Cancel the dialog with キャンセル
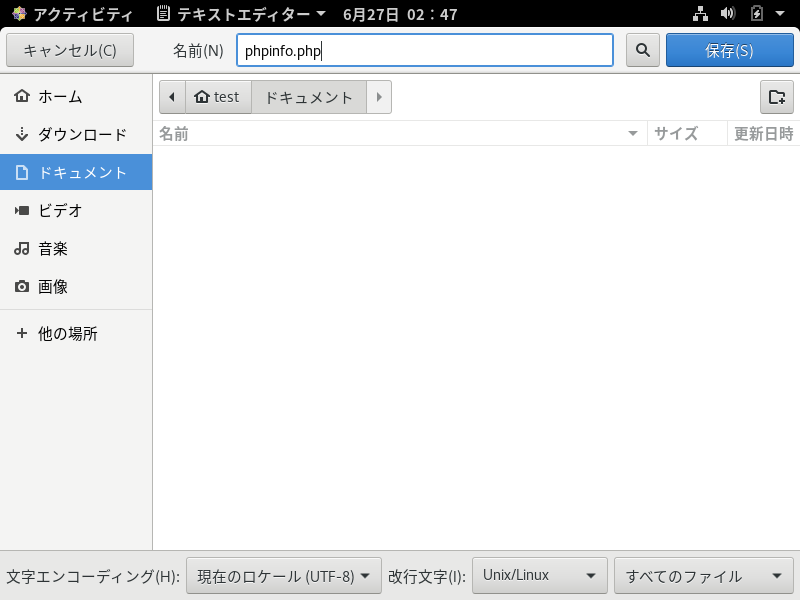Screen dimensions: 800x600 pyautogui.click(x=70, y=50)
